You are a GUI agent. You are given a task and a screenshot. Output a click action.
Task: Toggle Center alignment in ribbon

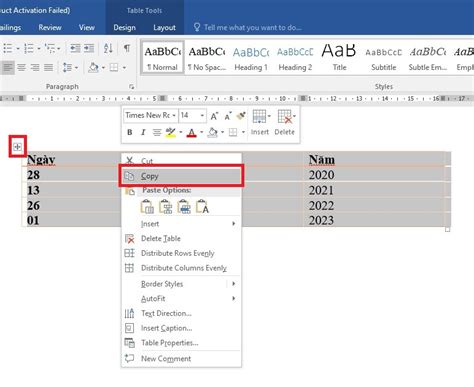pos(22,68)
